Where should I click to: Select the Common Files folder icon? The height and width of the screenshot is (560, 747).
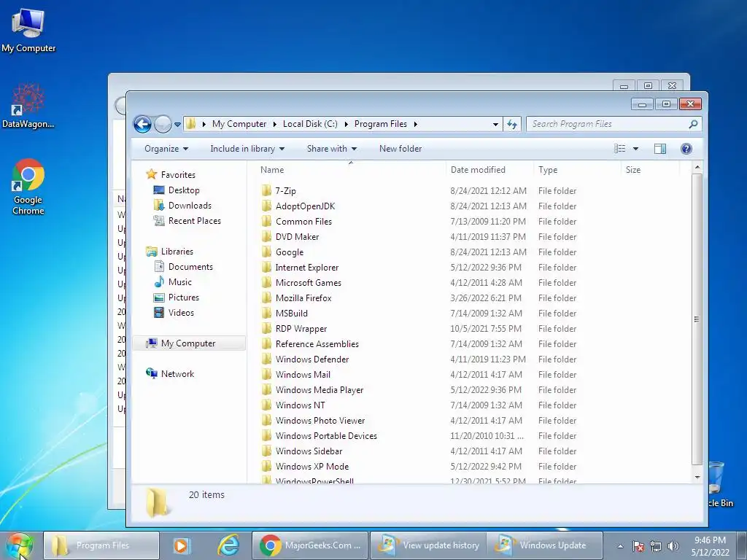pos(266,221)
